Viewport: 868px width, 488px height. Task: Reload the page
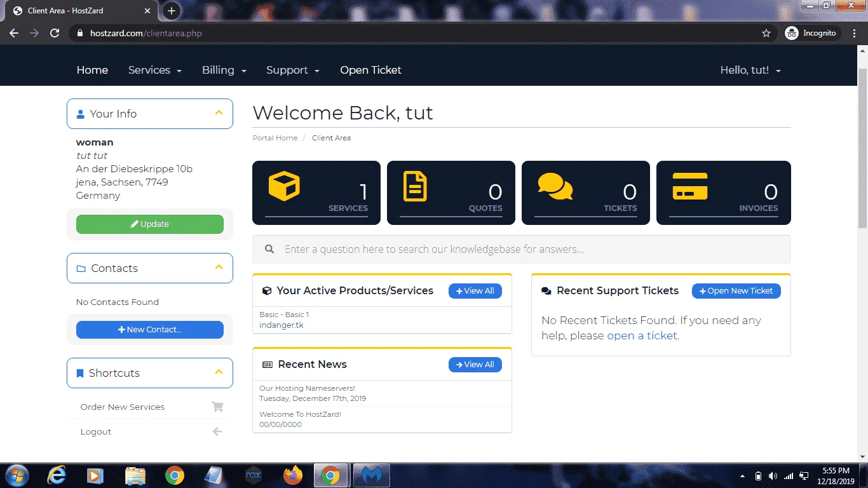pos(55,33)
